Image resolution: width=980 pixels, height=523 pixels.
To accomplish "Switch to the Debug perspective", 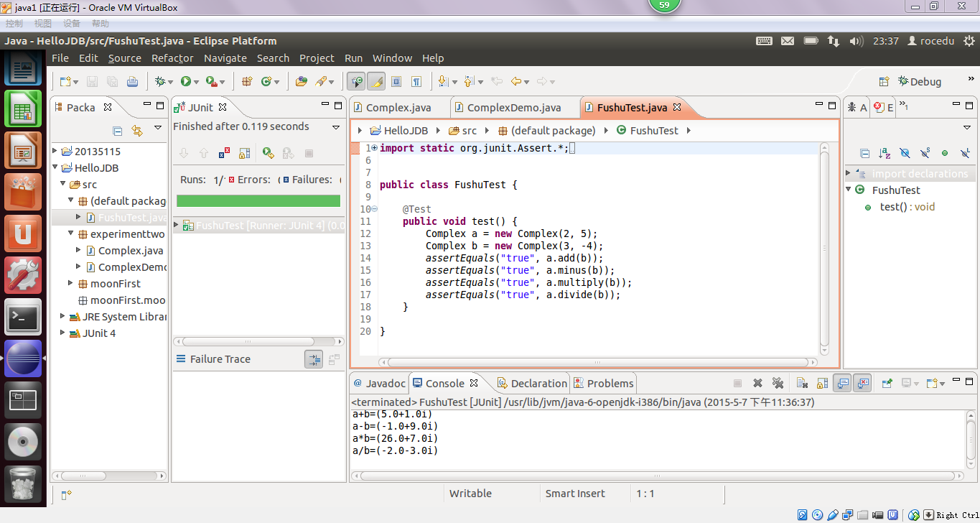I will point(918,82).
